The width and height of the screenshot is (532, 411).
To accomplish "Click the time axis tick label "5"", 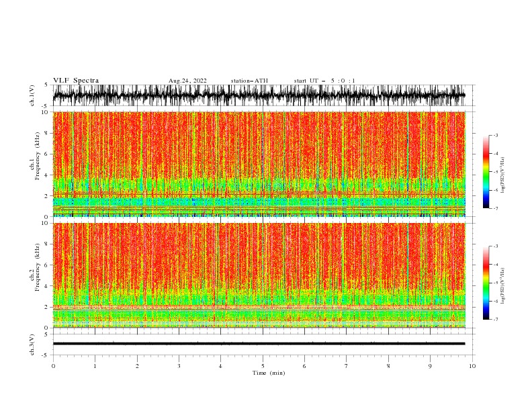I will [263, 366].
